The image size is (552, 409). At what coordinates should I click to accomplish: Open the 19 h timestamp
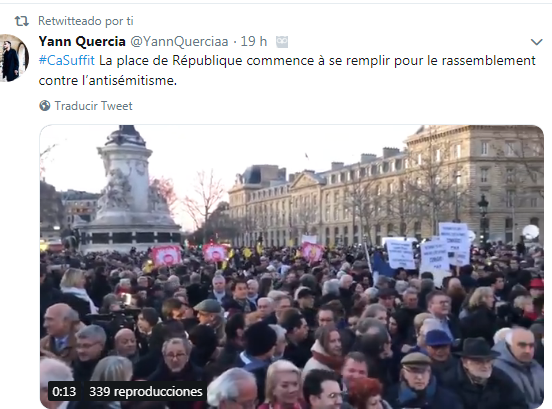coord(253,42)
